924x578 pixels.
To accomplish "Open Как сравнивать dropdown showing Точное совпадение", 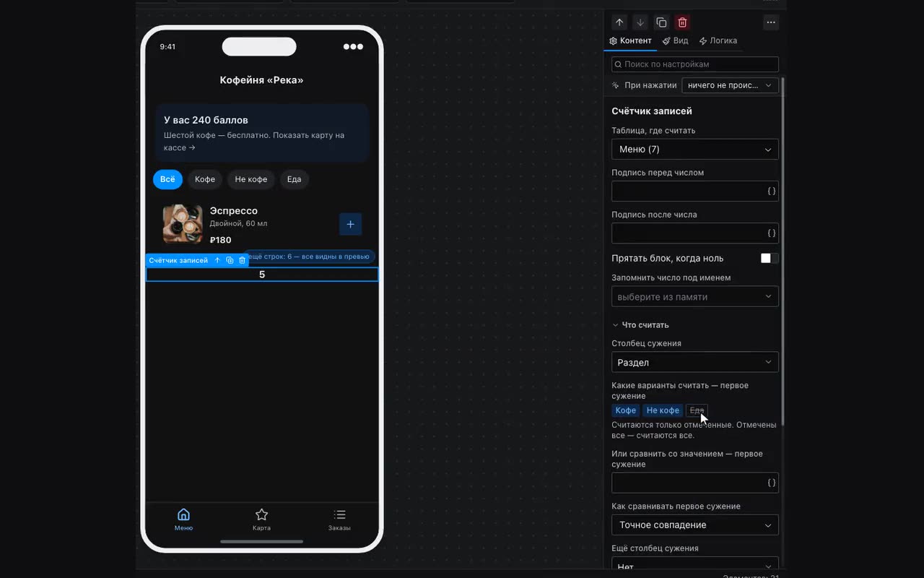I will click(x=695, y=525).
